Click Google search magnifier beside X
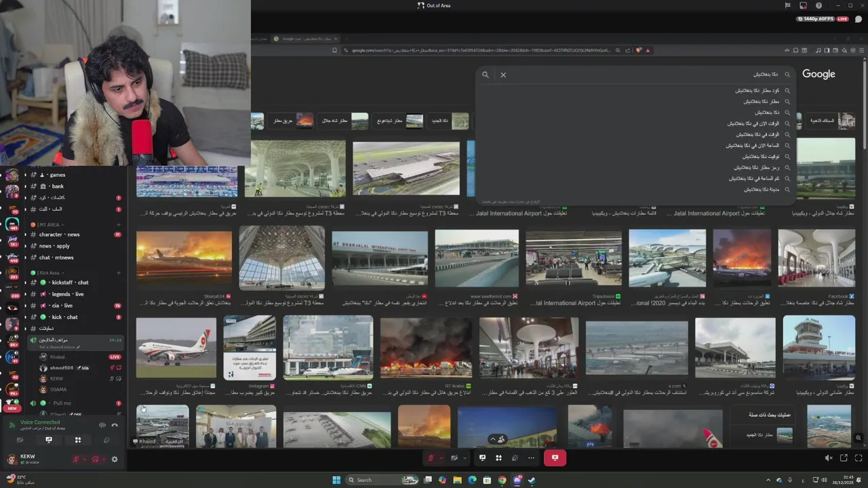Viewport: 868px width, 488px height. coord(486,75)
